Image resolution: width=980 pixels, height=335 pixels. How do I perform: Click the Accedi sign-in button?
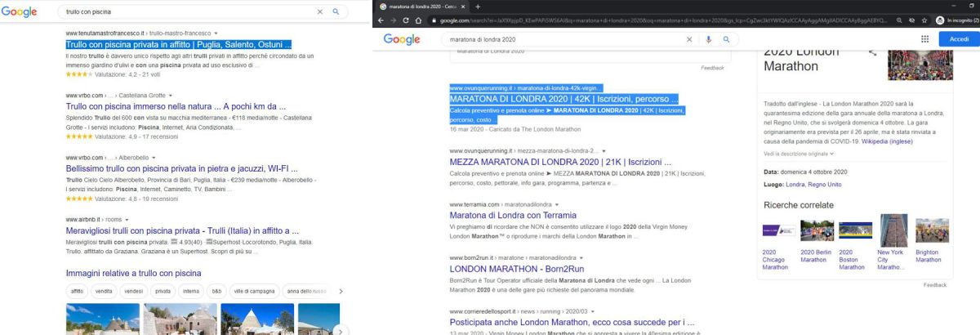point(959,38)
